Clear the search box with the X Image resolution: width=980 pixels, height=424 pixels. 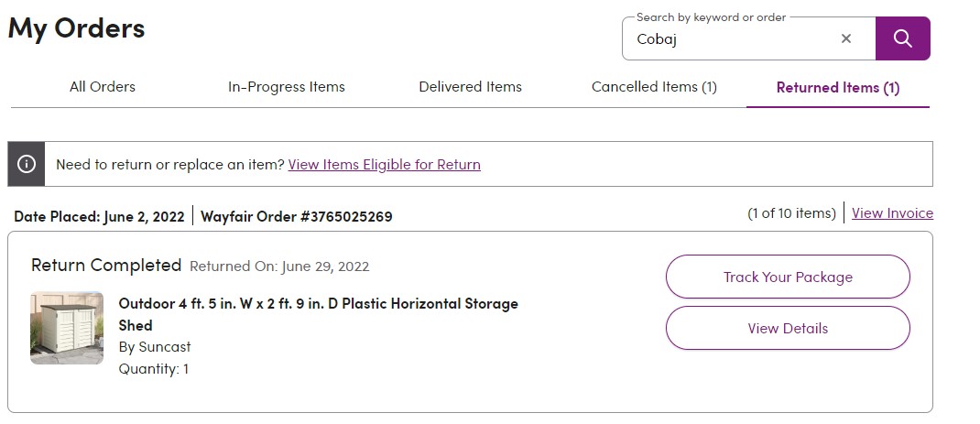point(846,38)
